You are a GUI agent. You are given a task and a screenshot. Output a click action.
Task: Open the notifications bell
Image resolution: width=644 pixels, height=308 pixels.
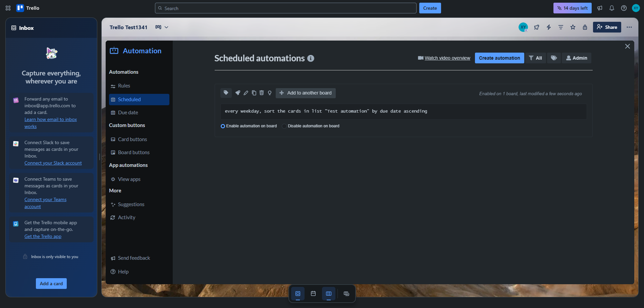coord(612,8)
